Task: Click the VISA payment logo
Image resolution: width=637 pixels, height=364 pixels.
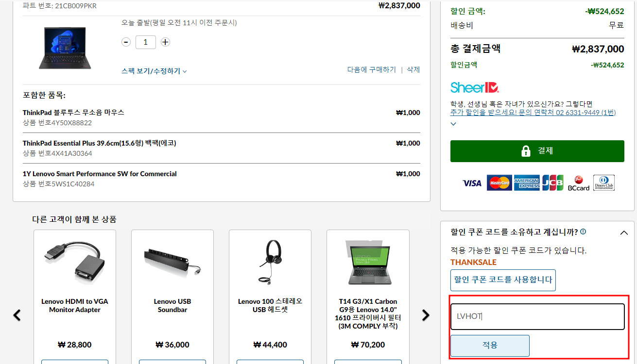Action: pos(472,183)
